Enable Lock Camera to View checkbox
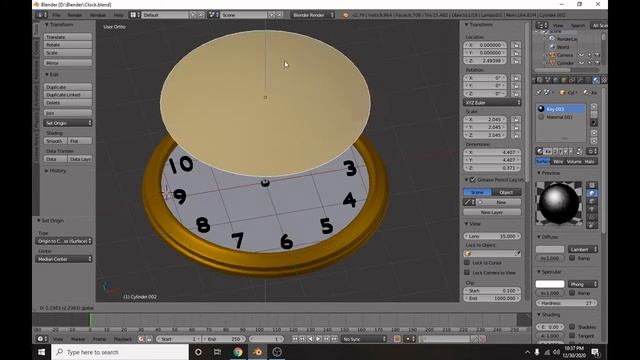The width and height of the screenshot is (640, 360). [x=467, y=272]
